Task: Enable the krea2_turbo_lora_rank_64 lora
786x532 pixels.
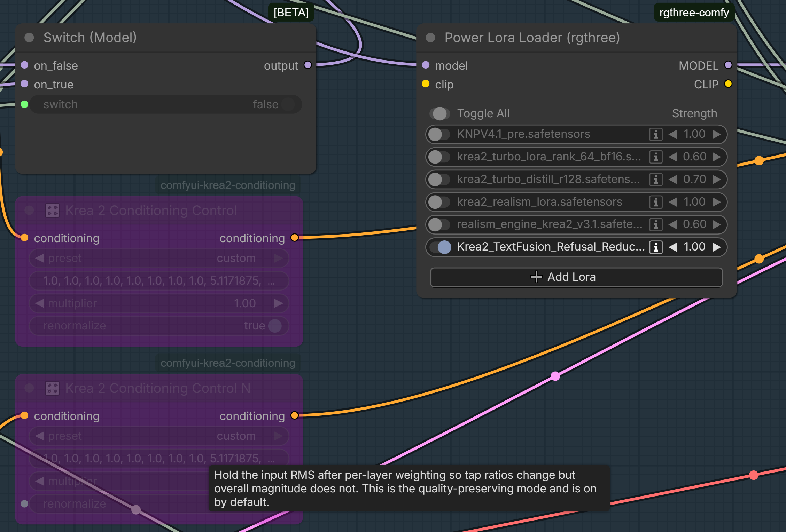Action: [439, 157]
